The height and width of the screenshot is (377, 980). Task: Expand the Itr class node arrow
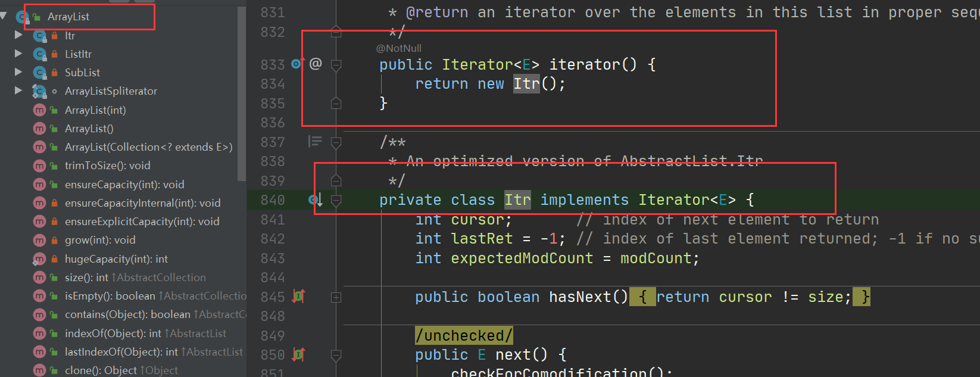pyautogui.click(x=18, y=35)
